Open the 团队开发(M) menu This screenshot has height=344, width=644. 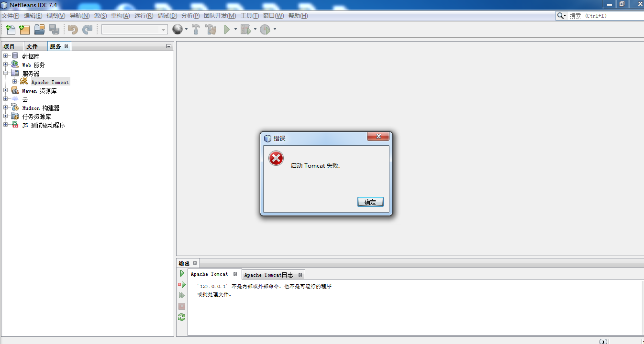[x=220, y=16]
